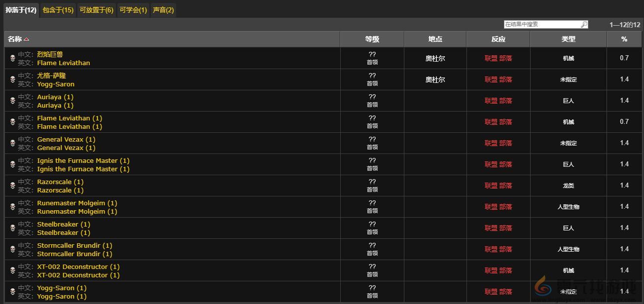Click the skull icon next to Auriaya (1)
The width and height of the screenshot is (644, 304).
13,101
